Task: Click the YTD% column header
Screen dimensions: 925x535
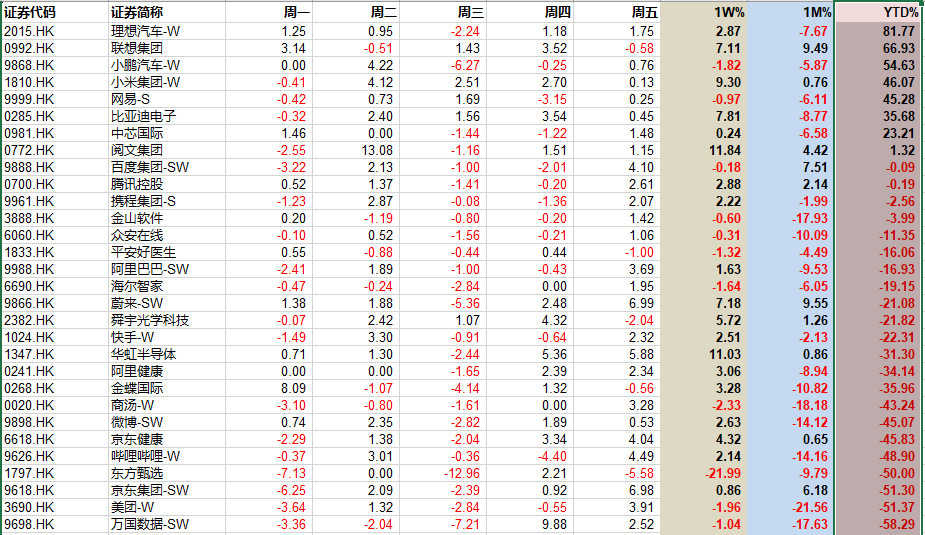Action: pos(878,12)
